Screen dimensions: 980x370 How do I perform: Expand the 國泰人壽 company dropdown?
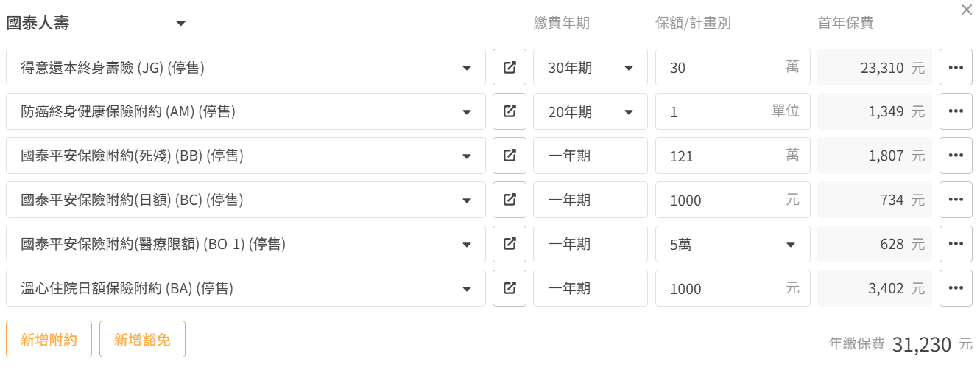point(180,24)
